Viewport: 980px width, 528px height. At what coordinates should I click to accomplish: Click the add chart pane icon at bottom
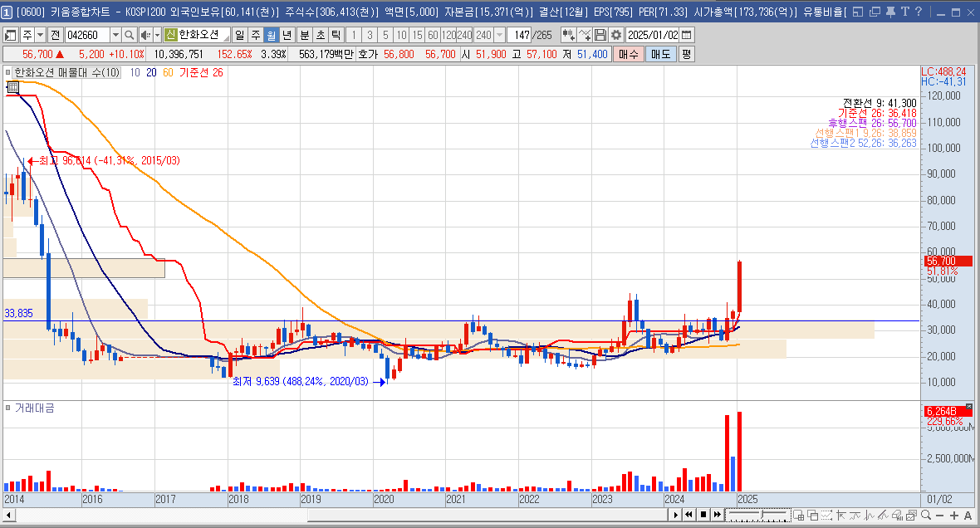click(799, 515)
